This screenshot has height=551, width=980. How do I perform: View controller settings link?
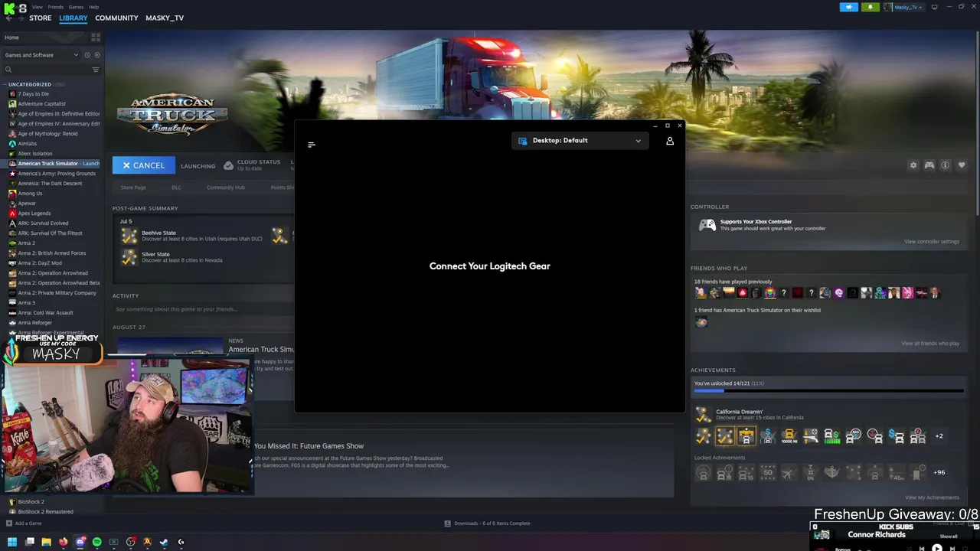pyautogui.click(x=931, y=242)
